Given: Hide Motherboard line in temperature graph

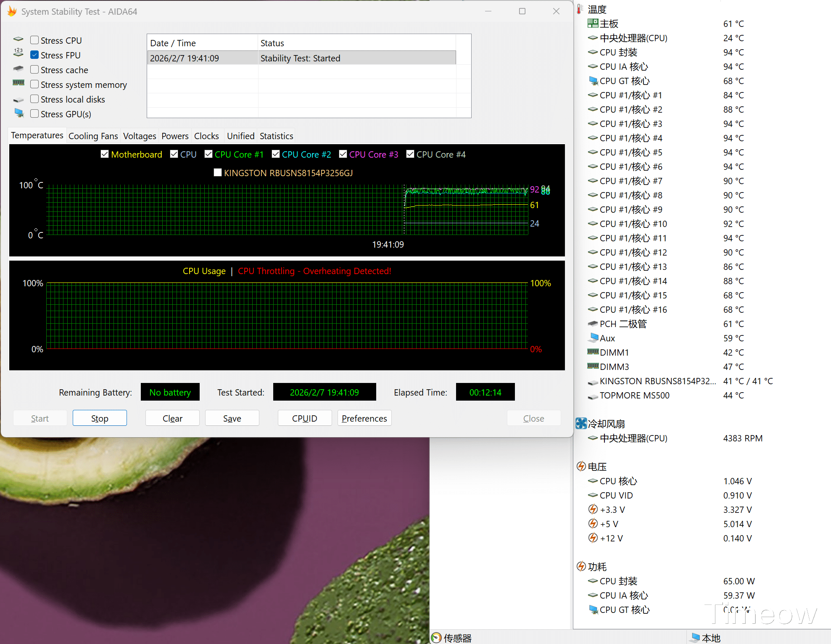Looking at the screenshot, I should [105, 154].
